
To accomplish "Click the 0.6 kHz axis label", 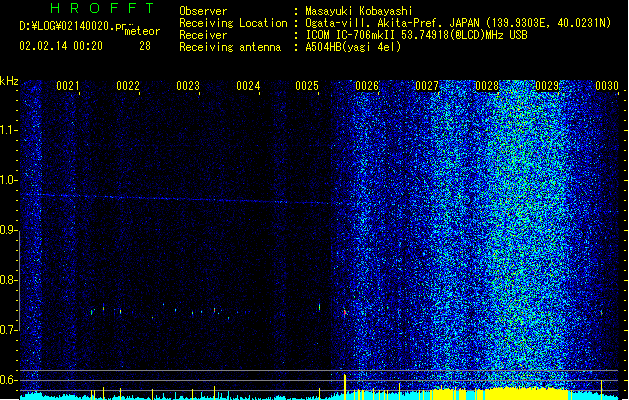I will tap(9, 380).
